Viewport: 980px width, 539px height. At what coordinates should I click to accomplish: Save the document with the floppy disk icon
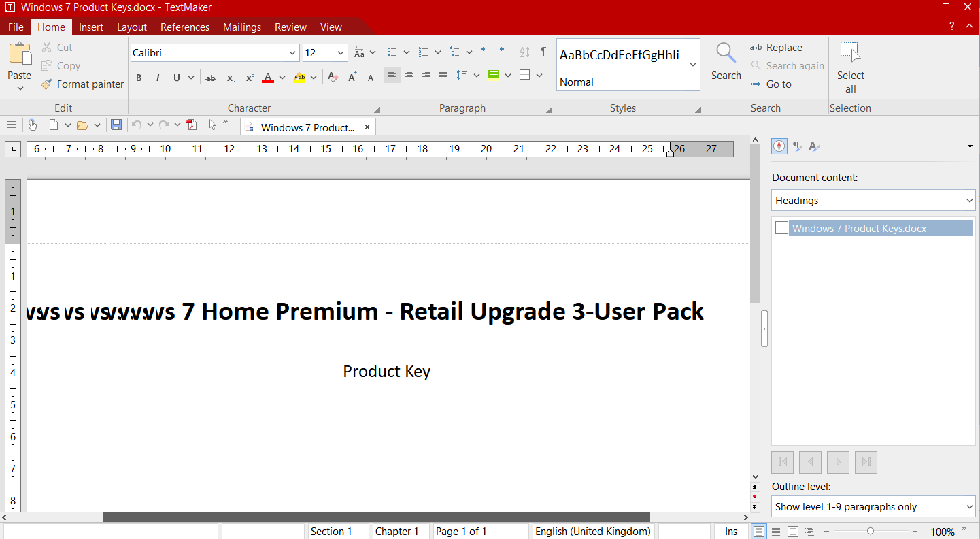tap(116, 125)
